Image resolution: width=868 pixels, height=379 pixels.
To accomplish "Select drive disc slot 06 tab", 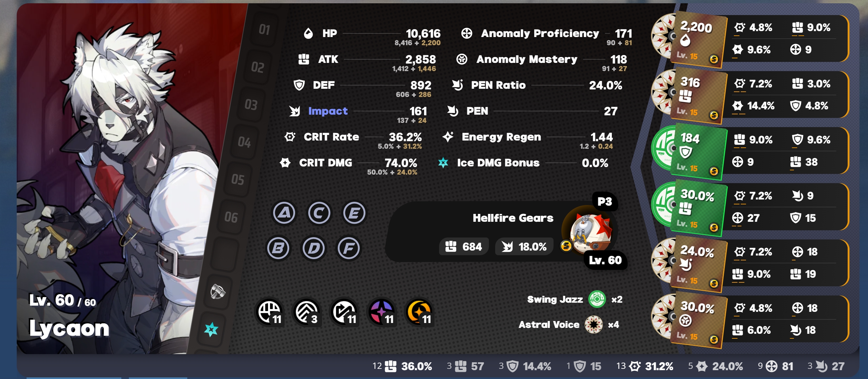I will click(231, 217).
